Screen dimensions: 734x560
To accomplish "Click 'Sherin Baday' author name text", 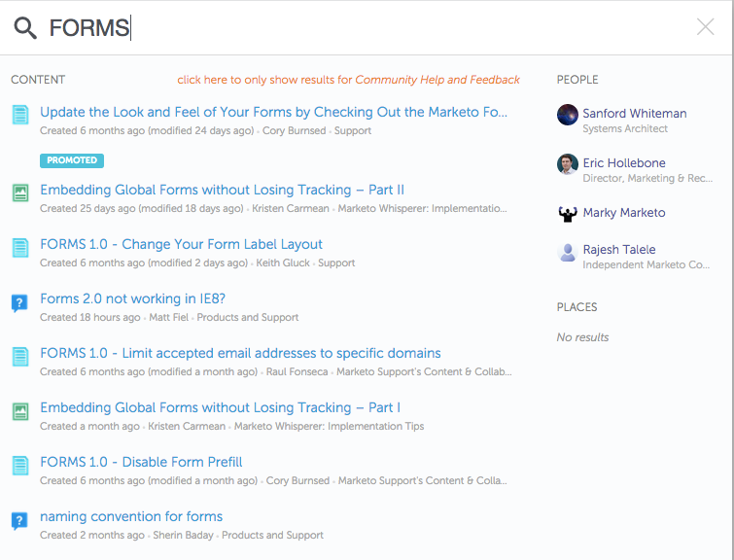I will (x=183, y=535).
